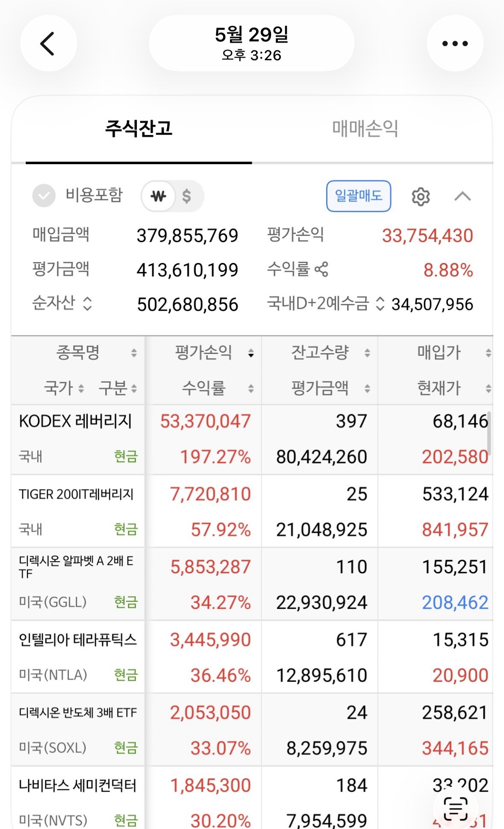The width and height of the screenshot is (504, 829).
Task: Open the three-dot more options menu
Action: tap(455, 43)
